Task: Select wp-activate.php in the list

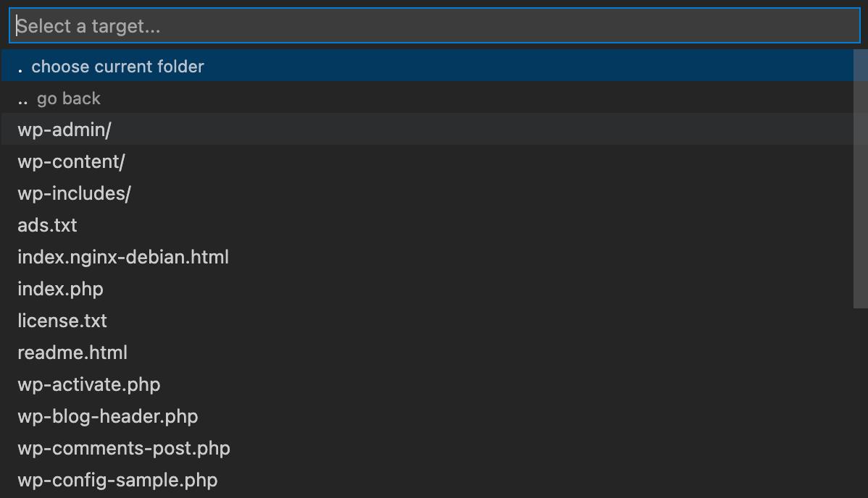Action: pos(89,384)
